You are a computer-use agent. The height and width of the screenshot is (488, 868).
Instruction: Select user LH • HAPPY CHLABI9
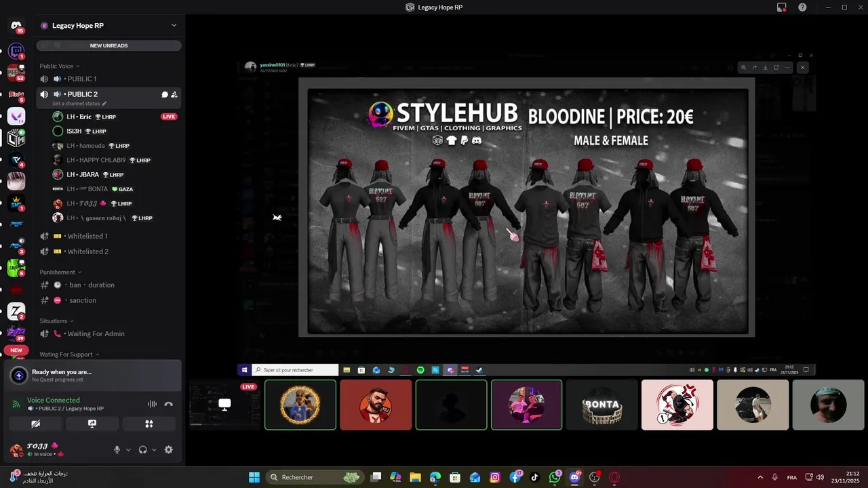(x=115, y=160)
